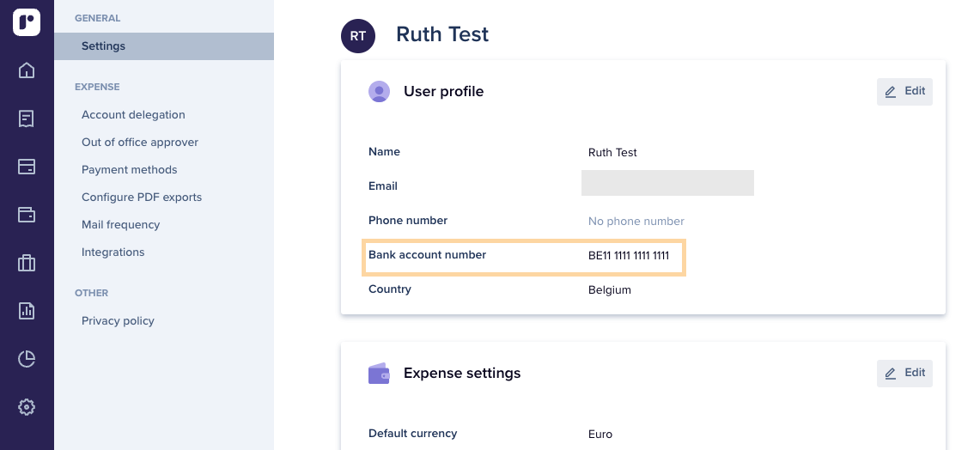Select Settings in the General menu
Screen dimensions: 980x450
click(x=103, y=46)
